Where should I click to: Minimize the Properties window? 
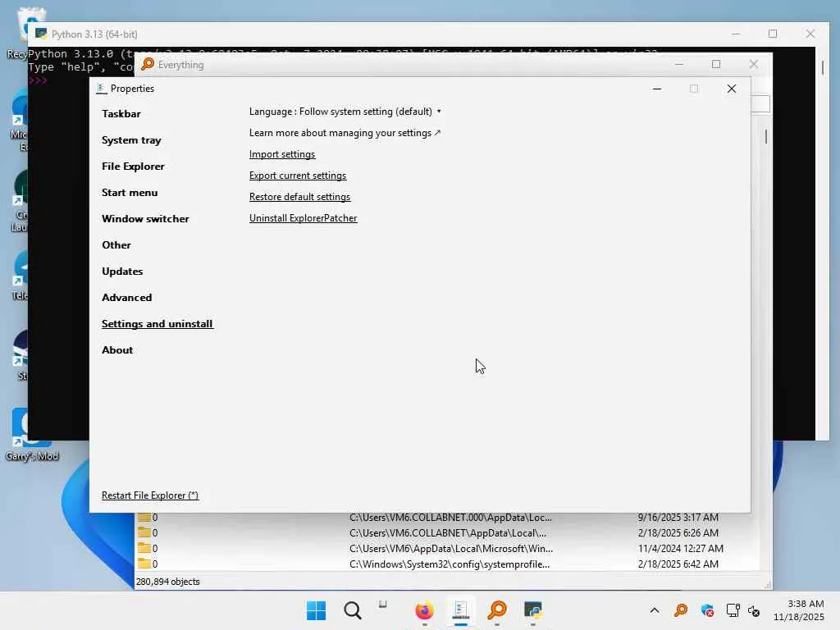click(x=657, y=89)
